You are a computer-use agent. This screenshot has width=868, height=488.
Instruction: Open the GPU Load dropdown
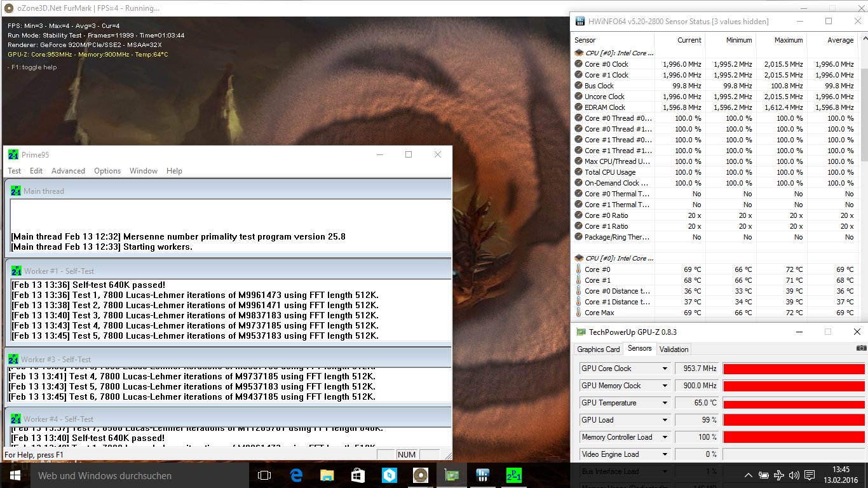665,420
